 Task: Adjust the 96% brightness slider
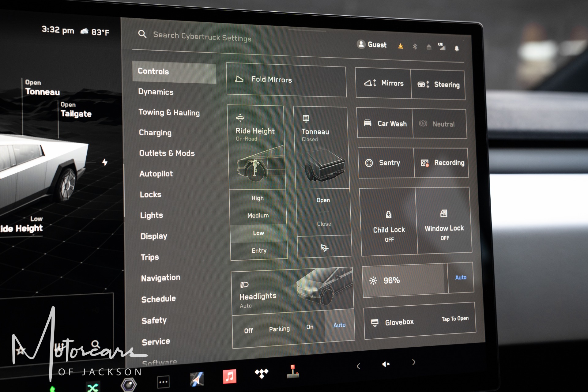405,280
